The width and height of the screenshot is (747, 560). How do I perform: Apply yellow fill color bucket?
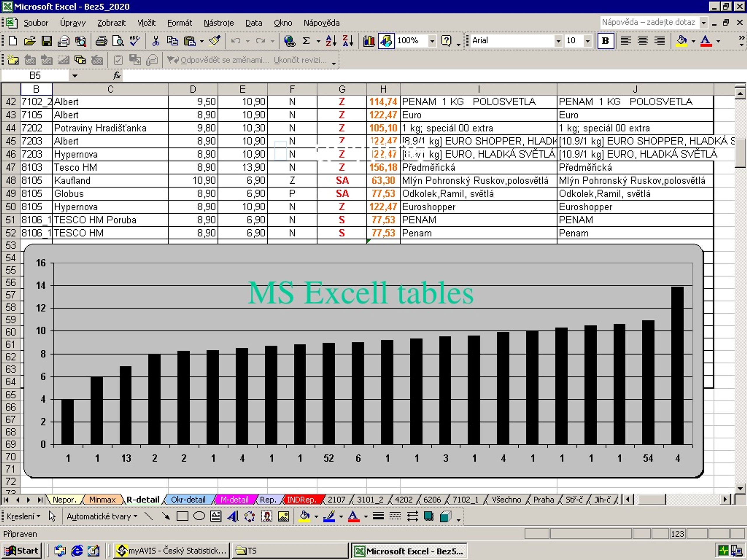682,41
